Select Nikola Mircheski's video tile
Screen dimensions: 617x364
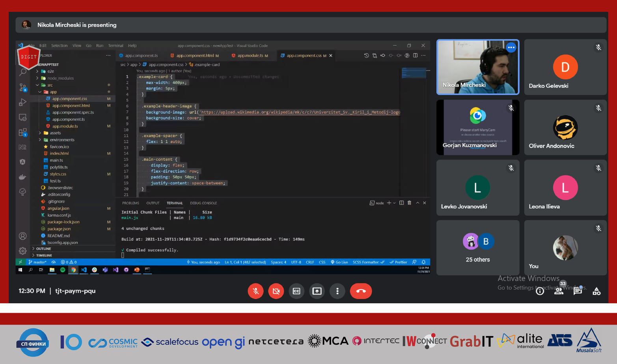pyautogui.click(x=478, y=67)
